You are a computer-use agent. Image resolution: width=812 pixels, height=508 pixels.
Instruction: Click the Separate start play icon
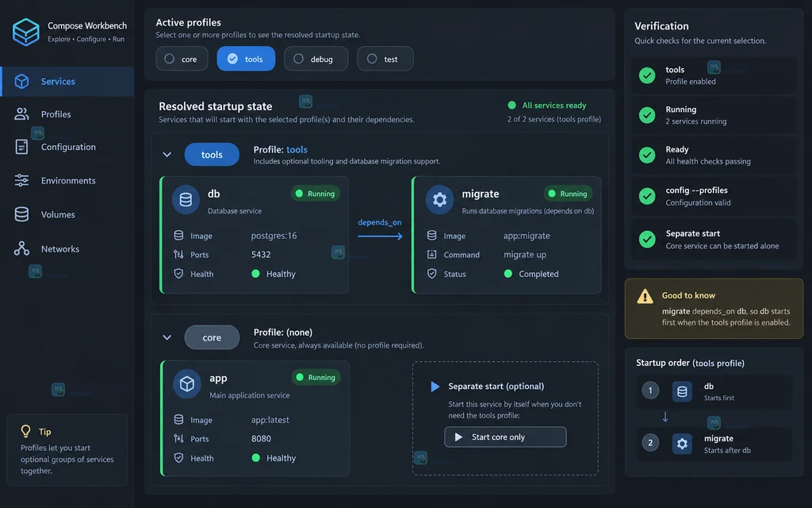[435, 387]
